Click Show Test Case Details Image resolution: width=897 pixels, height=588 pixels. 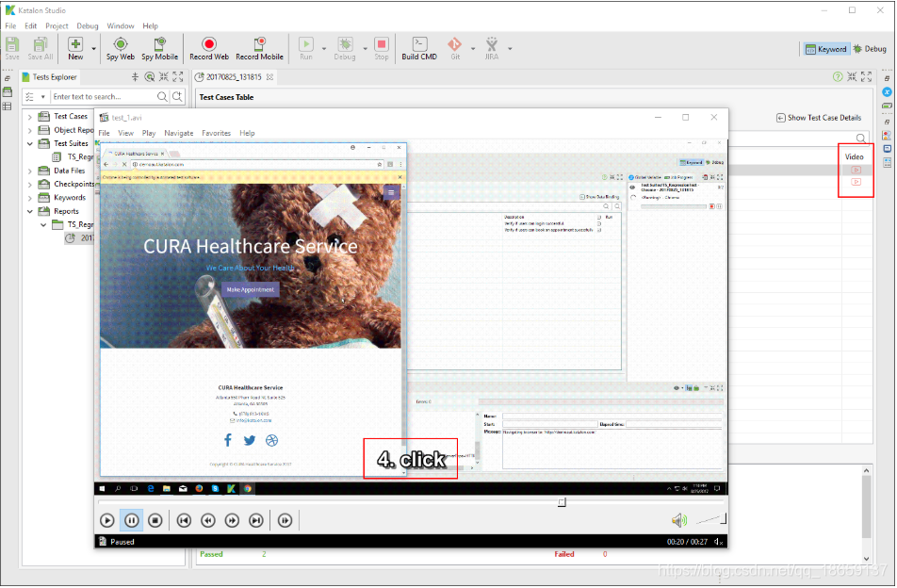(819, 118)
